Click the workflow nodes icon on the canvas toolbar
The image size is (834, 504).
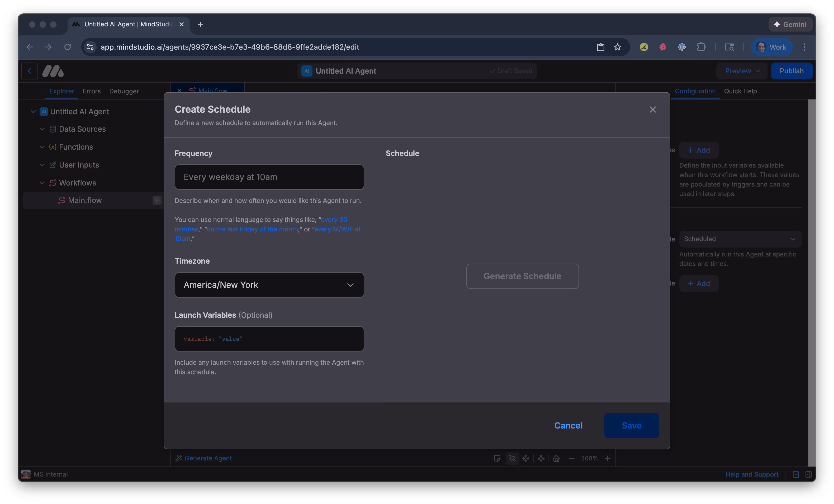(541, 458)
